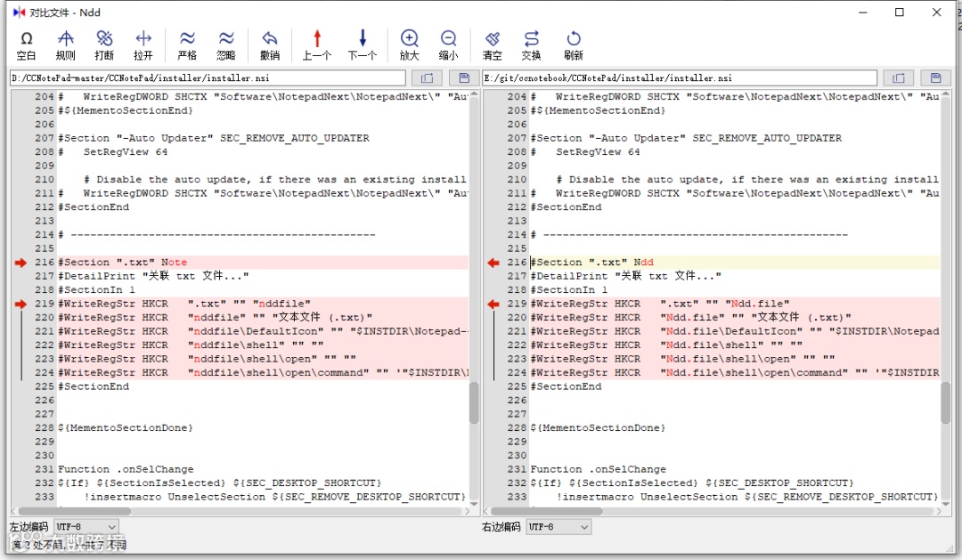This screenshot has height=560, width=962.
Task: Enable 忽略 ignore comparison mode
Action: [x=225, y=45]
